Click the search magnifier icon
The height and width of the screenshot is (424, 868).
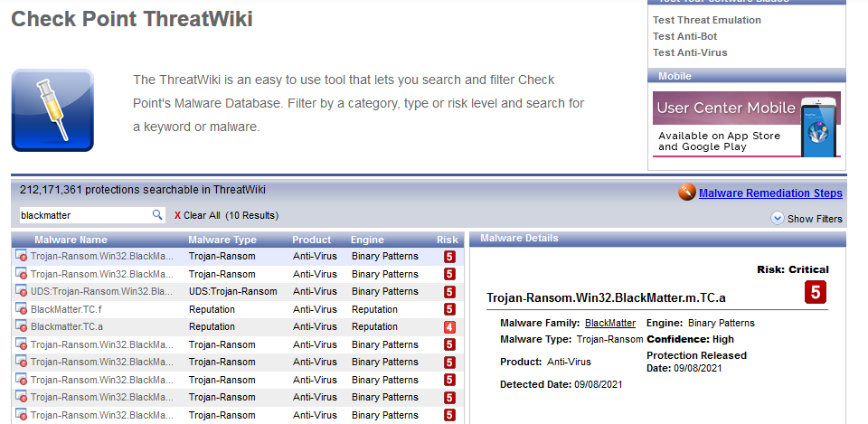pyautogui.click(x=157, y=215)
